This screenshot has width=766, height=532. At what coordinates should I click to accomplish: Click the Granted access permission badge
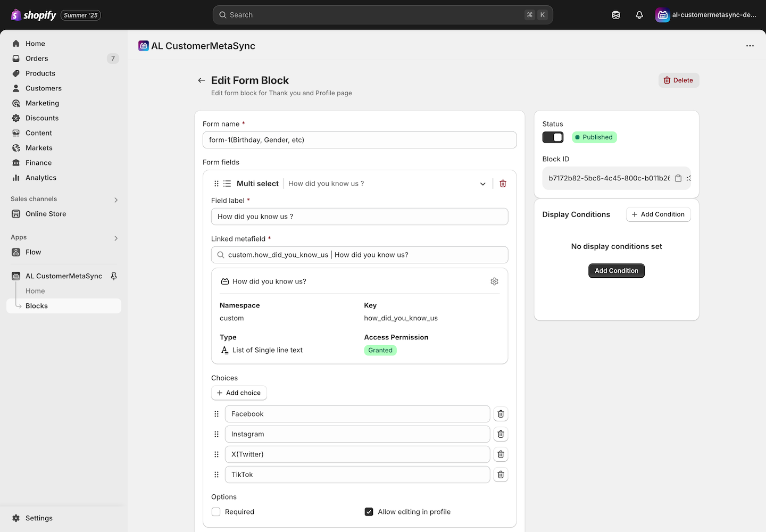380,350
